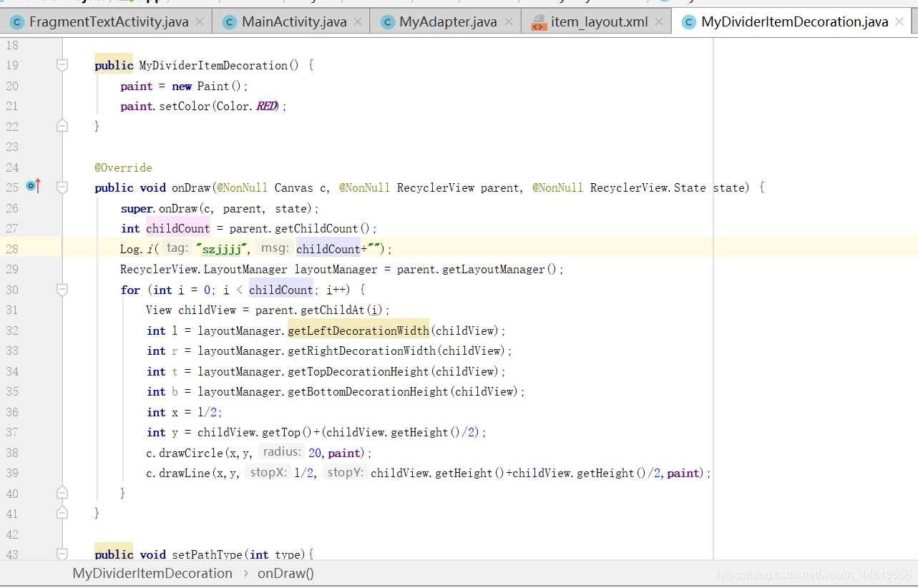
Task: Click MyDividerItemDecoration breadcrumb
Action: coord(152,574)
